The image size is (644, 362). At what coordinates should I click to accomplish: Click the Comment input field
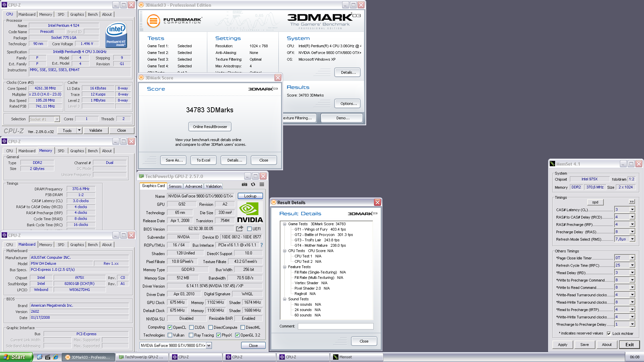pos(335,326)
